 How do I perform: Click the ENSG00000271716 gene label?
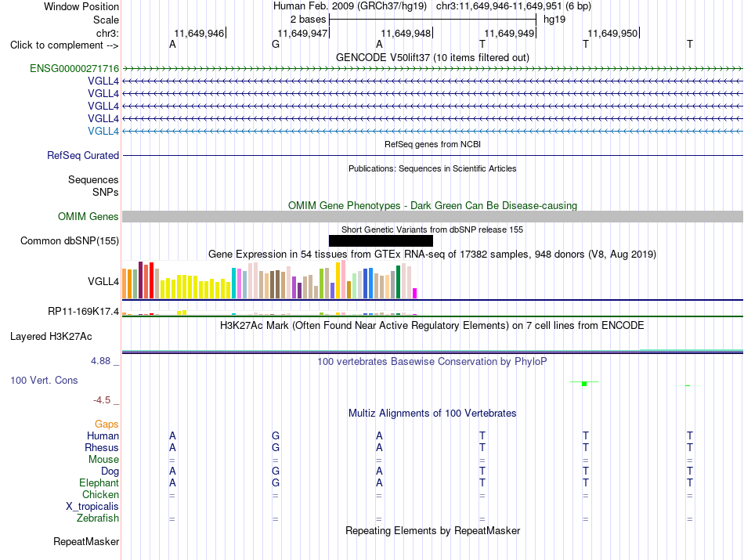[74, 68]
